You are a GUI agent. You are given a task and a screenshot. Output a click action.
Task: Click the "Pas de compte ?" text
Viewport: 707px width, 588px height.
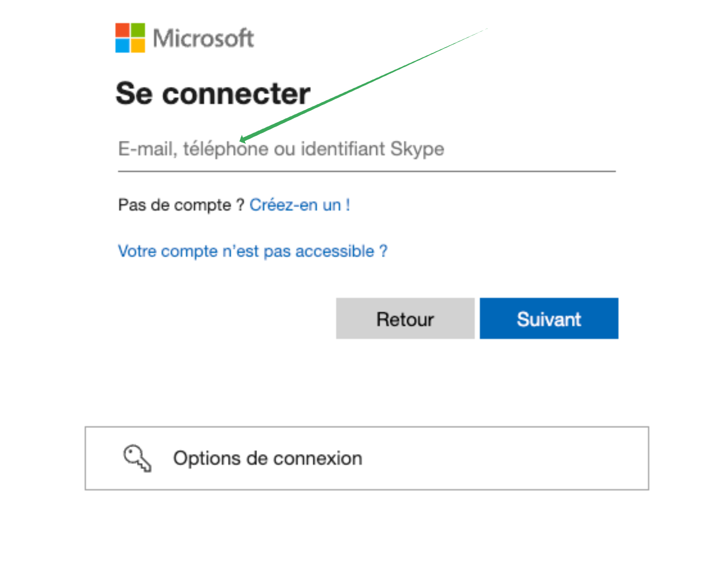181,205
